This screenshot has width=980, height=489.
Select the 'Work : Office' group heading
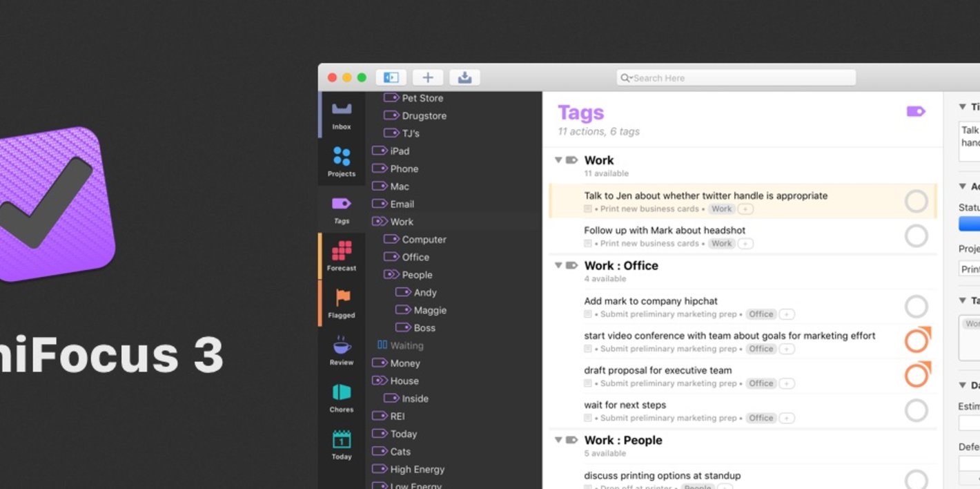coord(621,266)
